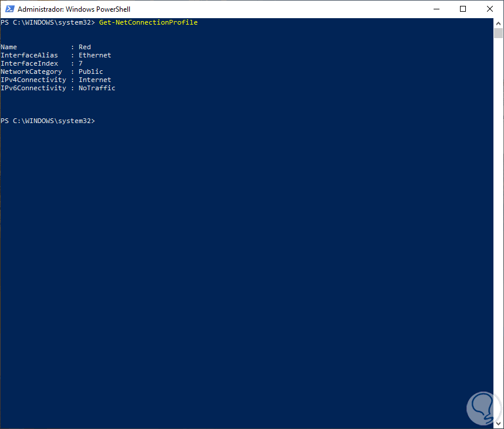Screen dimensions: 504x429
Task: Click the NetworkCategory value 'Public'
Action: coord(90,71)
